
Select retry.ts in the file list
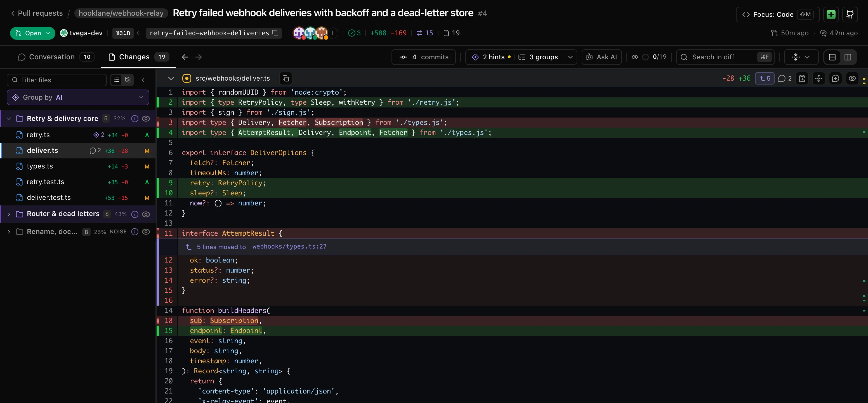click(78, 135)
